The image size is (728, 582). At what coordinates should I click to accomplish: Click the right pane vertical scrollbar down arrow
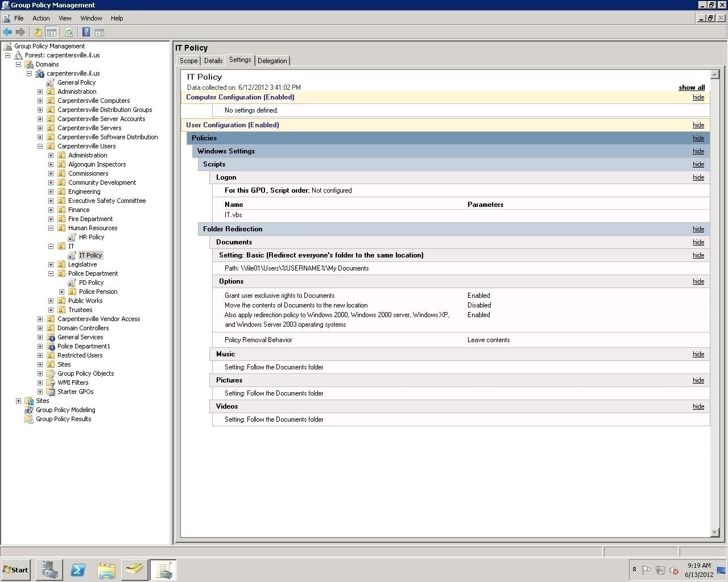tap(715, 533)
